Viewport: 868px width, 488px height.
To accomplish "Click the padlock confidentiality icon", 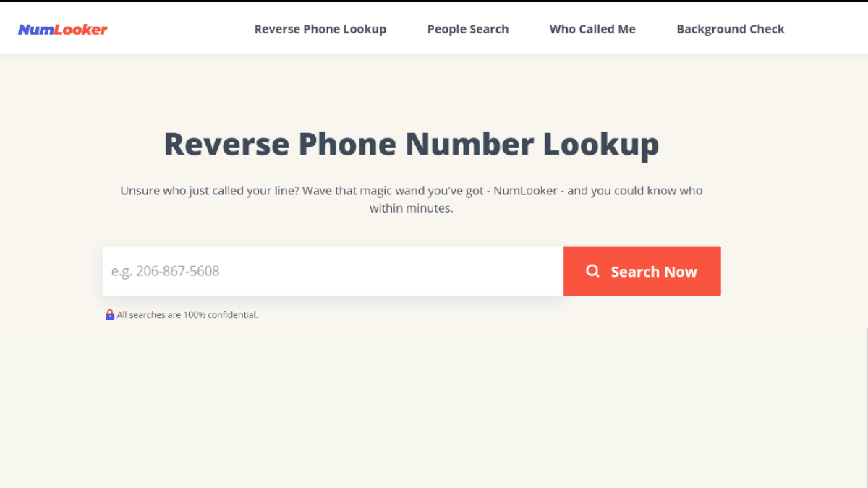I will click(x=110, y=314).
